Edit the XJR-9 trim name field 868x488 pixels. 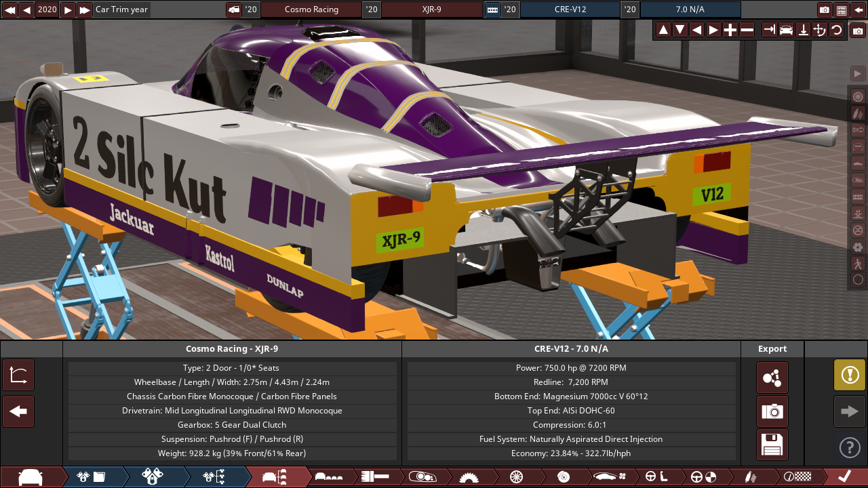coord(431,9)
